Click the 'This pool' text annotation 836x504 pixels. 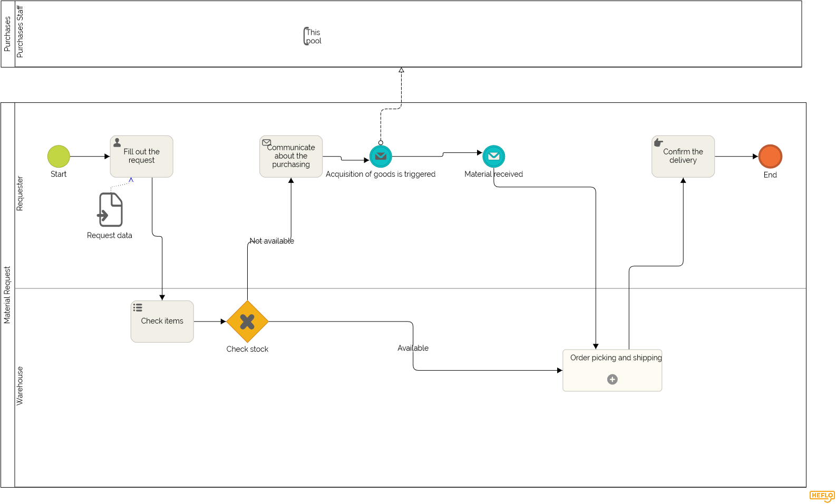coord(313,36)
